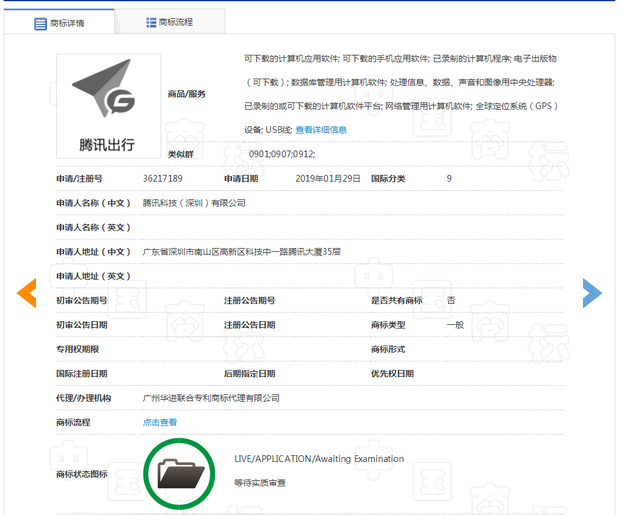Click the 初审公告期号 label
Viewport: 630px width, 515px height.
pos(82,300)
